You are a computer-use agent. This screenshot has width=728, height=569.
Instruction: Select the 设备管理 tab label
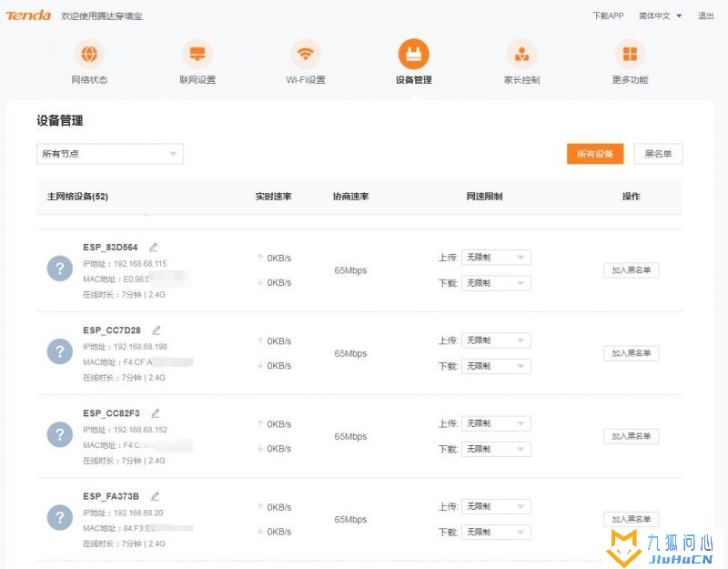414,80
